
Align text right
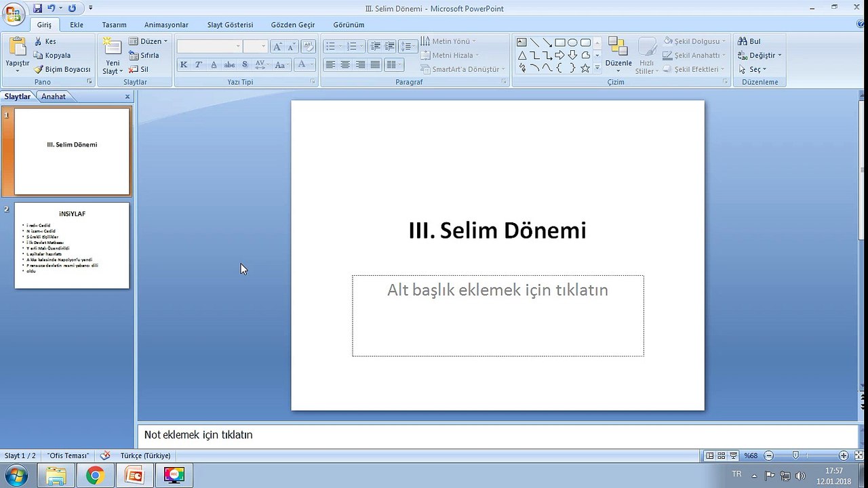[x=360, y=65]
